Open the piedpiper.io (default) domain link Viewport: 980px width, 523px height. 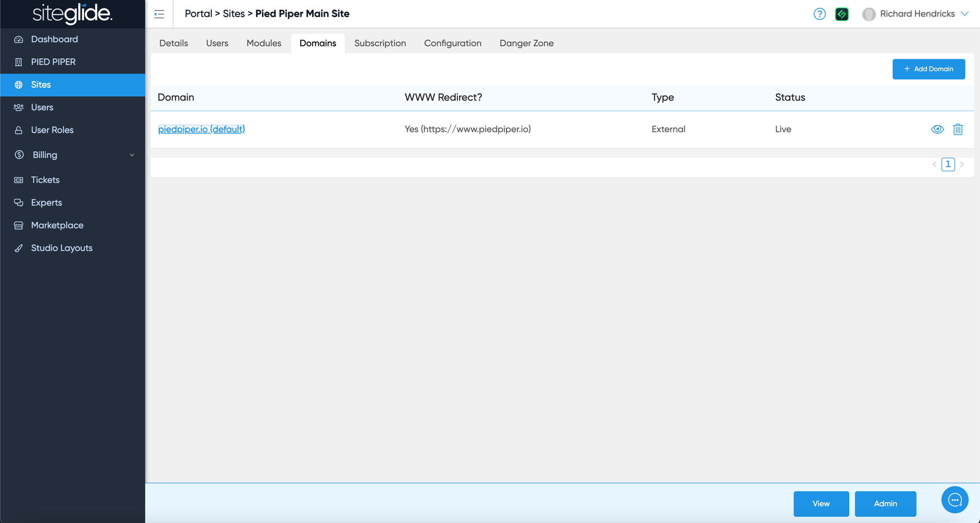coord(201,129)
